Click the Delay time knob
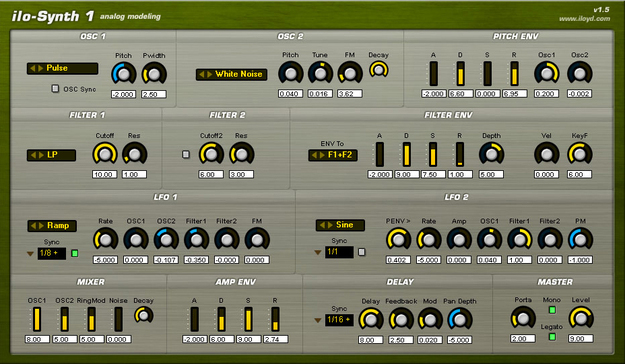This screenshot has width=625, height=364. pos(371,319)
